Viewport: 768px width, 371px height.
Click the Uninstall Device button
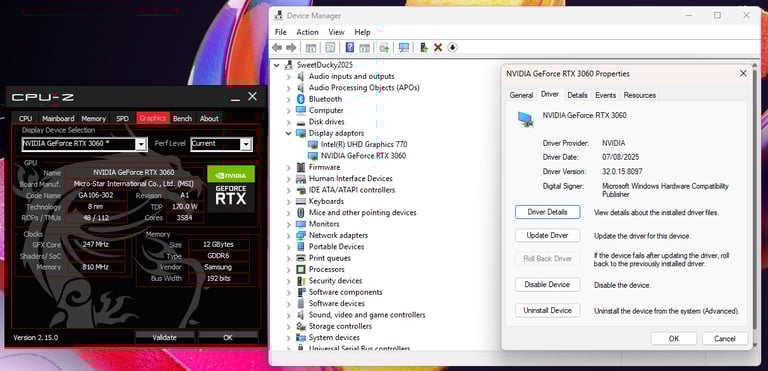pyautogui.click(x=548, y=310)
